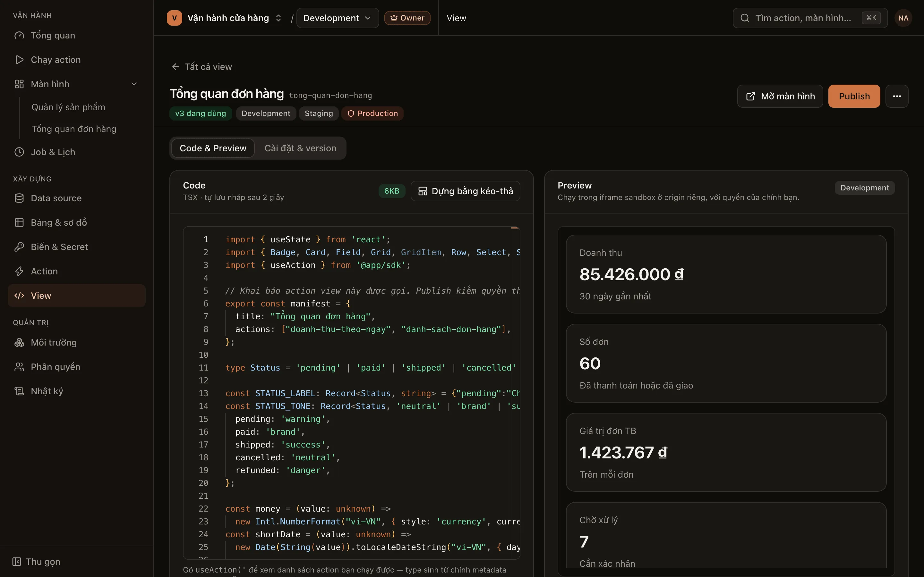Open Job & Lịch clock icon

pyautogui.click(x=19, y=152)
